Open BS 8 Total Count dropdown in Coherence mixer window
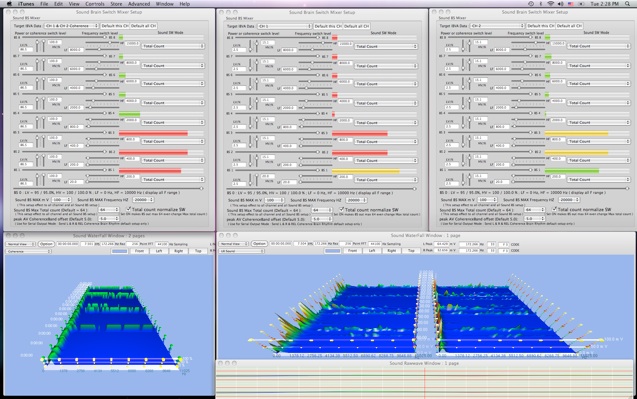Image resolution: width=637 pixels, height=399 pixels. pos(173,46)
